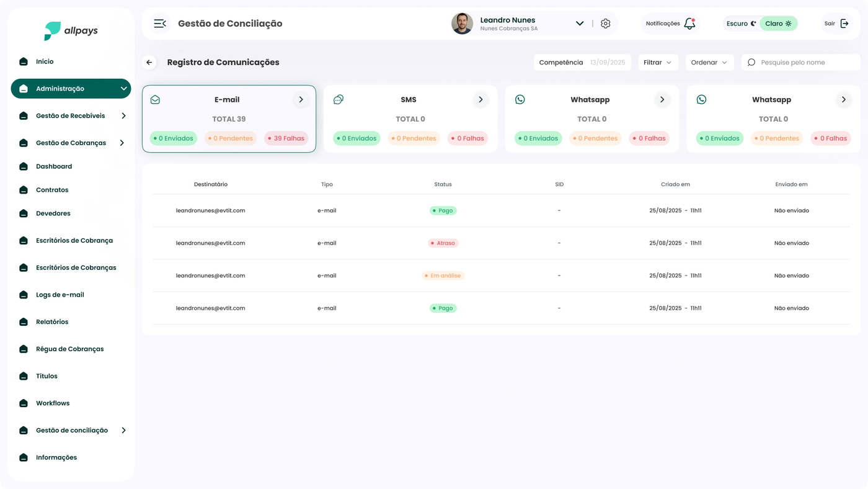Open Escritórios de Cobrança menu item
This screenshot has width=868, height=489.
tap(74, 241)
